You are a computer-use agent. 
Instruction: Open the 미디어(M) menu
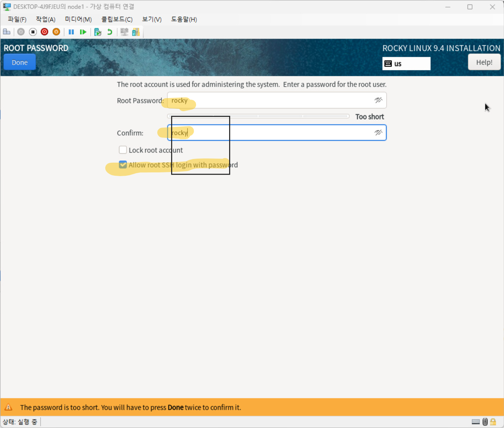[x=78, y=19]
